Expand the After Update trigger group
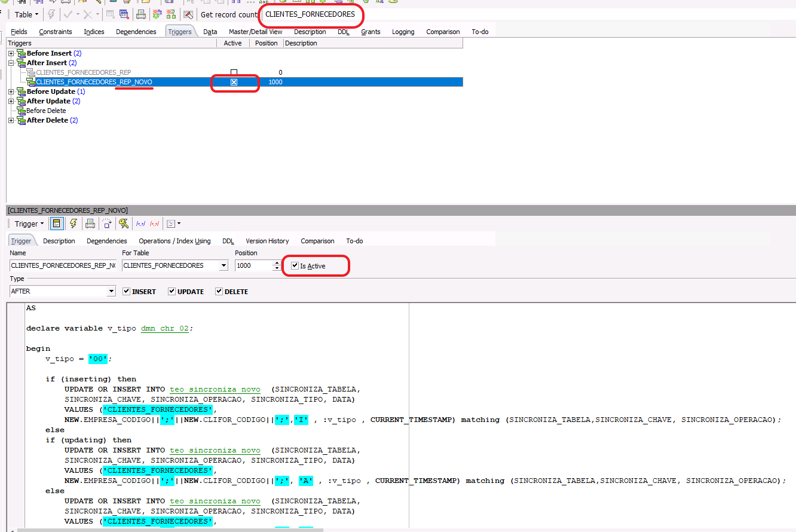Screen dimensions: 796x532 [x=11, y=101]
